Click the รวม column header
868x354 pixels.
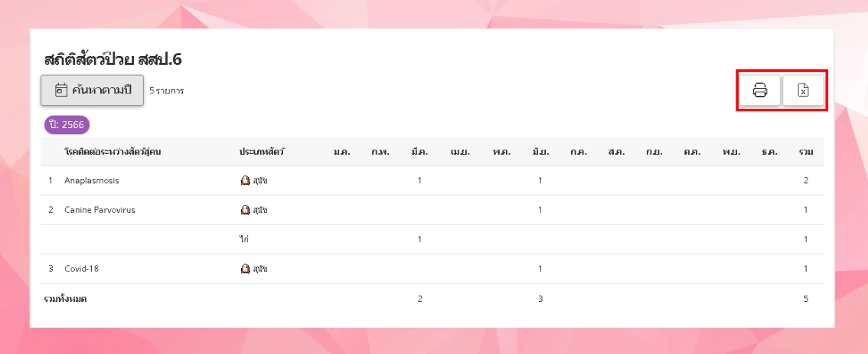click(805, 152)
